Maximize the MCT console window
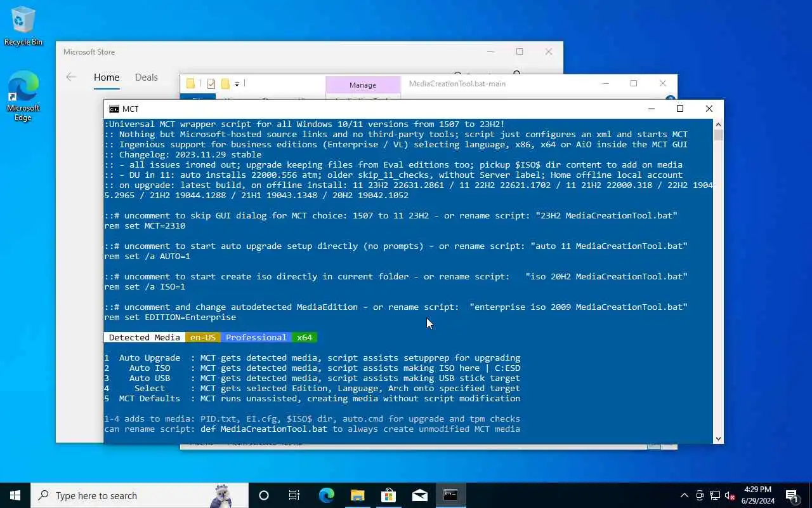The width and height of the screenshot is (812, 508). 680,109
